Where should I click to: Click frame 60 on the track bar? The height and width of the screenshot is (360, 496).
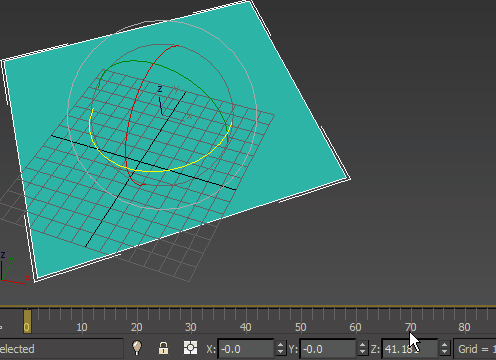355,327
